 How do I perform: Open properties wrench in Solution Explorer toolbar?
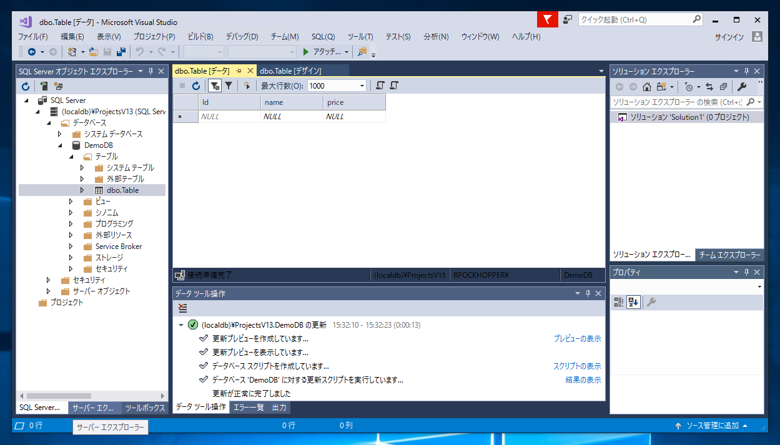click(x=742, y=87)
